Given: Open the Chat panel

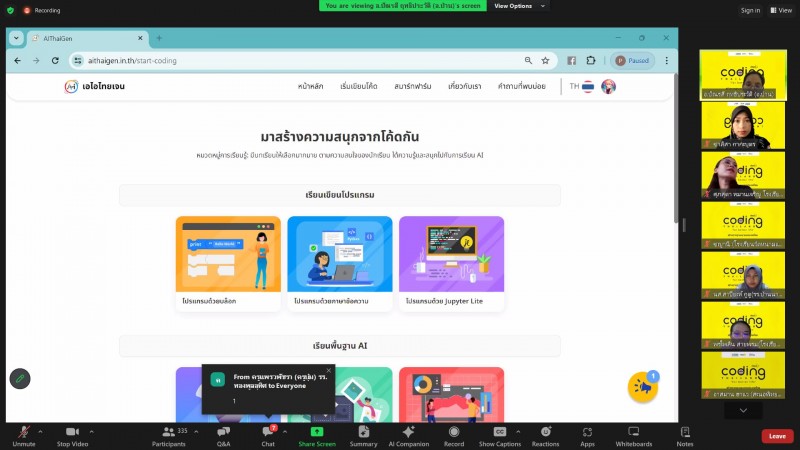Looking at the screenshot, I should 268,436.
